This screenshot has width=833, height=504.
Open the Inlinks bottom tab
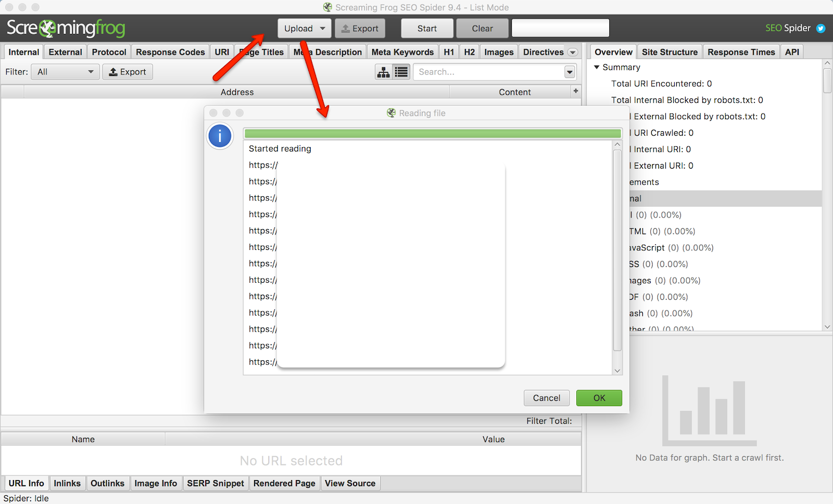coord(67,483)
